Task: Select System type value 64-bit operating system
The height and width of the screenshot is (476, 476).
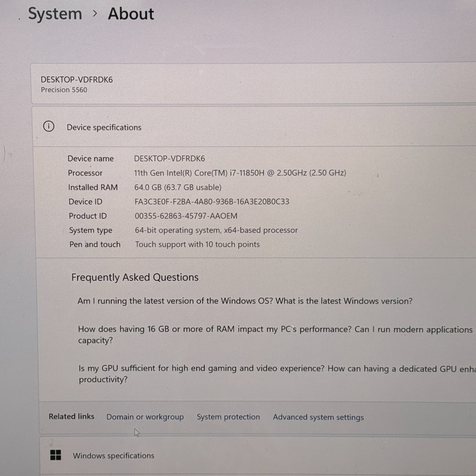Action: 216,230
